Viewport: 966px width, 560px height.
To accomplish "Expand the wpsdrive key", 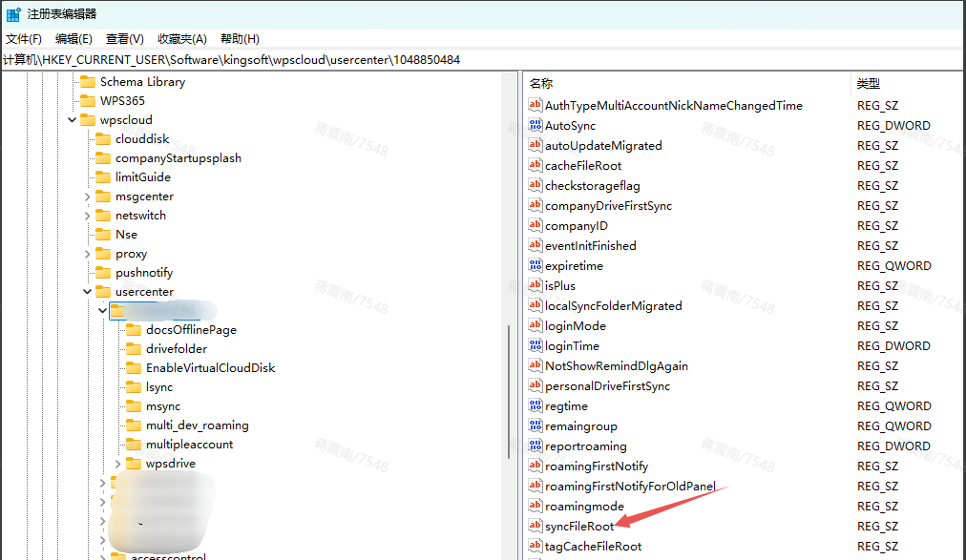I will pos(117,464).
